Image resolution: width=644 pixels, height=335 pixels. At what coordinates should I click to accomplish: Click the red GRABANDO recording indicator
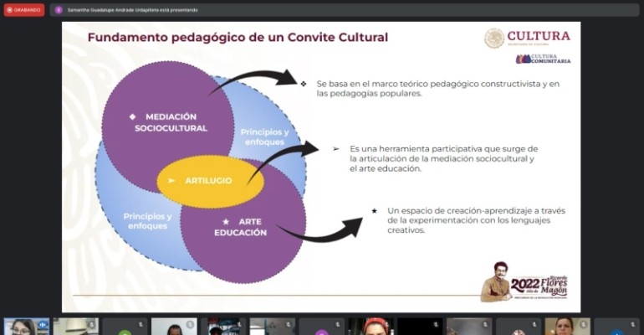click(24, 10)
